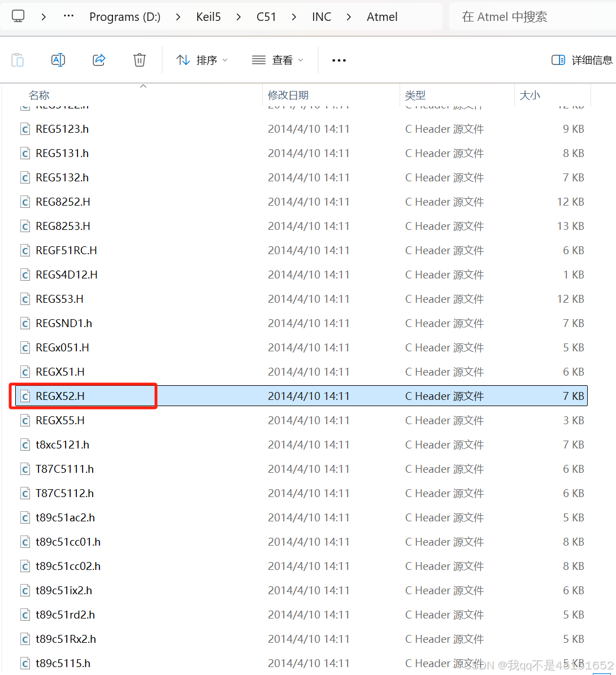Click the ellipsis breadcrumb for hidden path
Screen dimensions: 616x675
[x=68, y=16]
